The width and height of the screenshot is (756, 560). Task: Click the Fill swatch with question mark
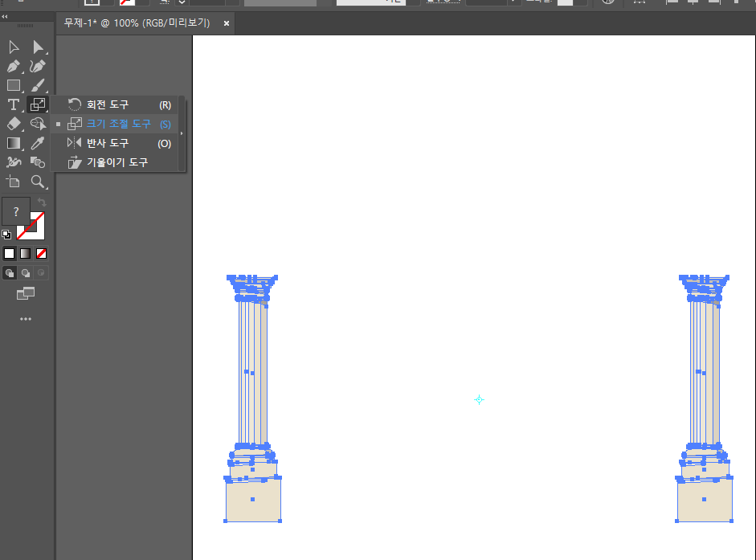click(16, 211)
